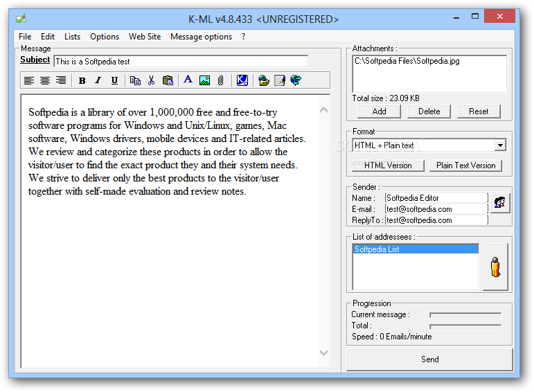Select Softpedia List in addressees

click(416, 249)
